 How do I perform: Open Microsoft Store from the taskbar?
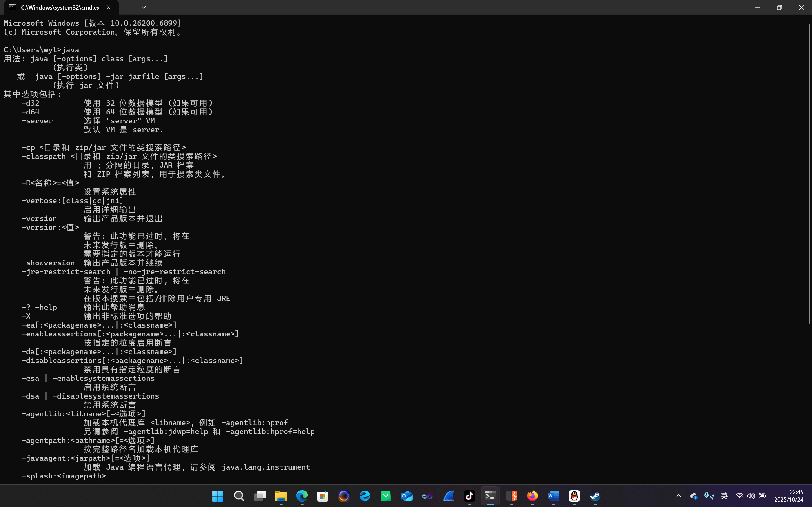323,496
